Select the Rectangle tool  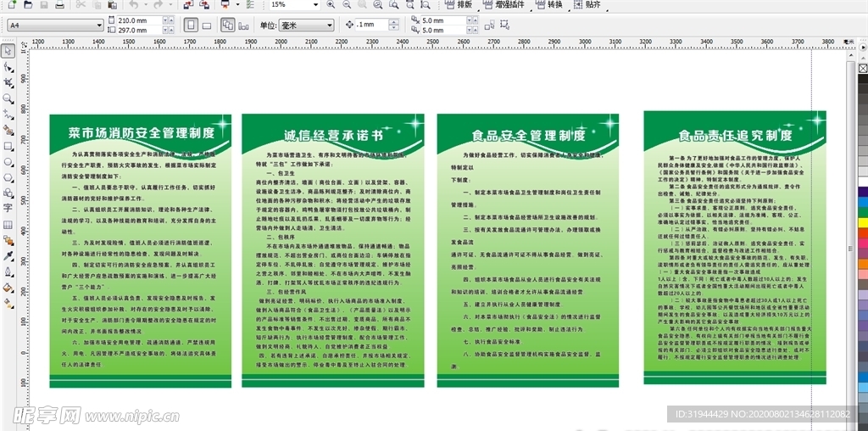(8, 146)
